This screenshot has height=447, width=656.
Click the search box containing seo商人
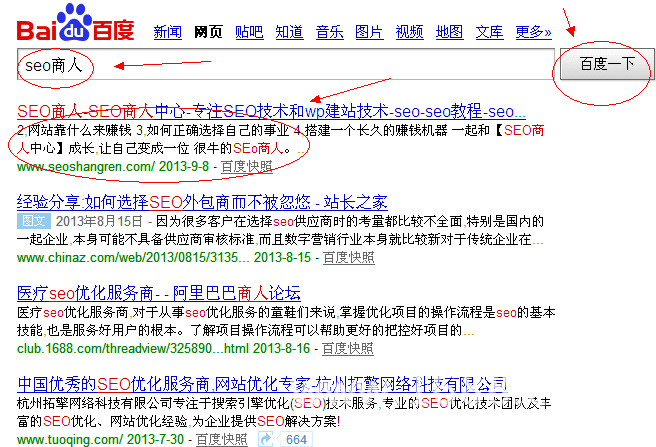point(286,64)
